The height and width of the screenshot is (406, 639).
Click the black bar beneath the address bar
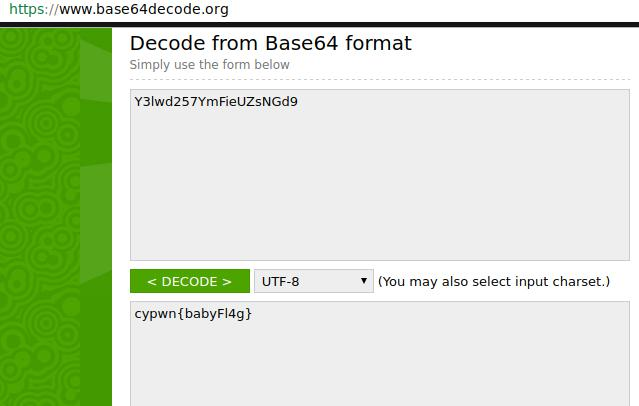[320, 25]
